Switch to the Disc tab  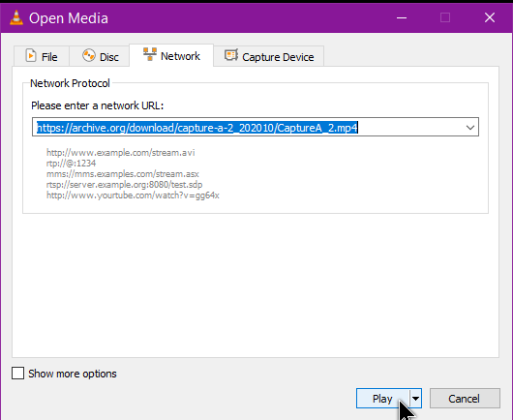(x=100, y=56)
